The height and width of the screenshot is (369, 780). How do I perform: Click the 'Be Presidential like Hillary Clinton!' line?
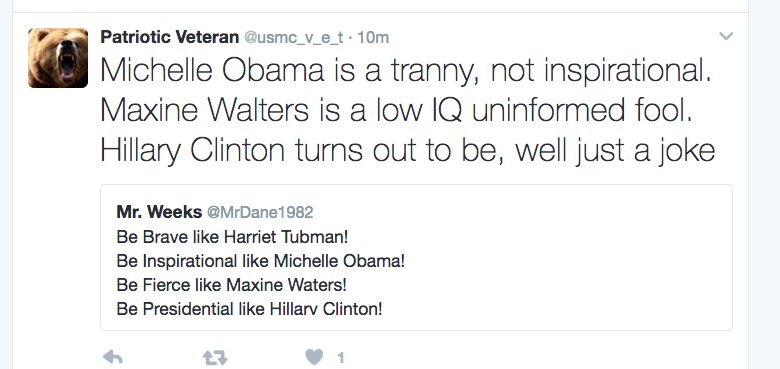pyautogui.click(x=249, y=309)
